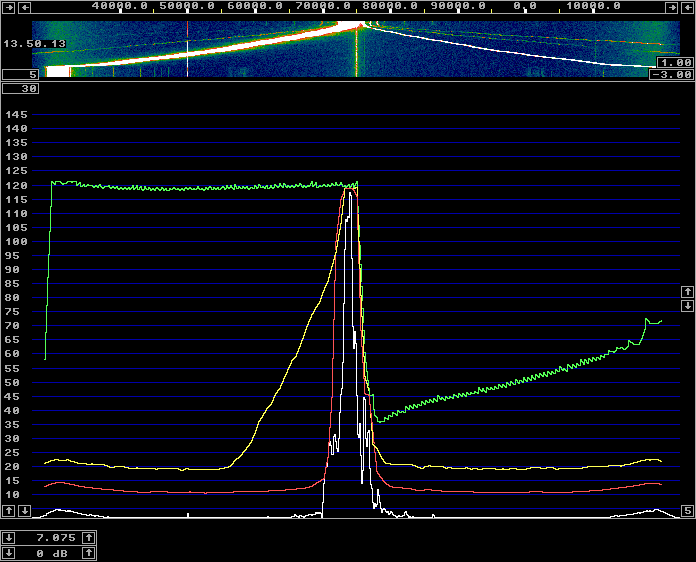Click the 120 dB scale label

16,186
